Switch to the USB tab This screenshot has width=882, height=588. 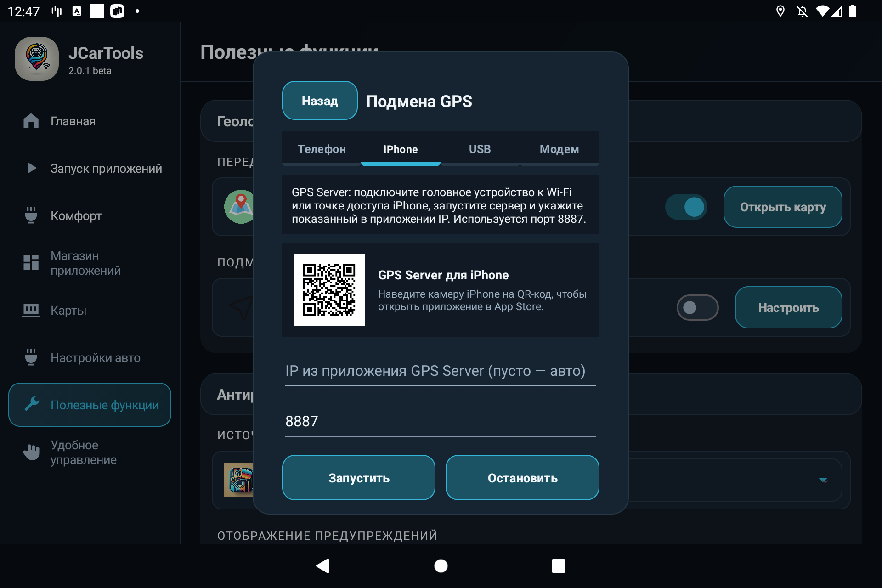pos(480,149)
